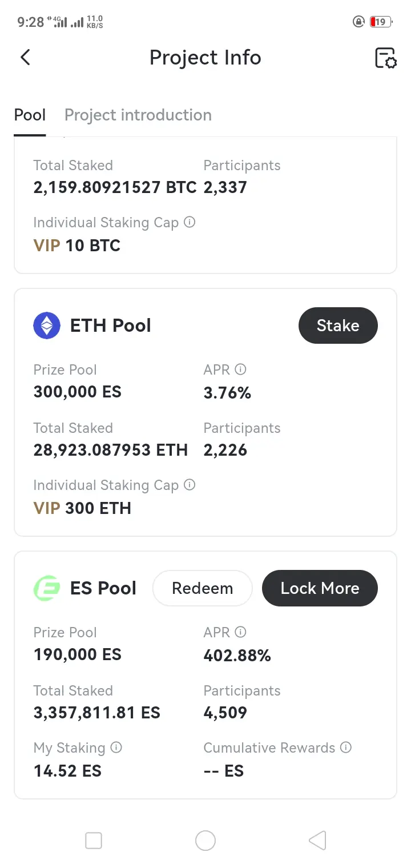Tap the My Staking info icon
Viewport: 411px width, 868px height.
coord(116,748)
